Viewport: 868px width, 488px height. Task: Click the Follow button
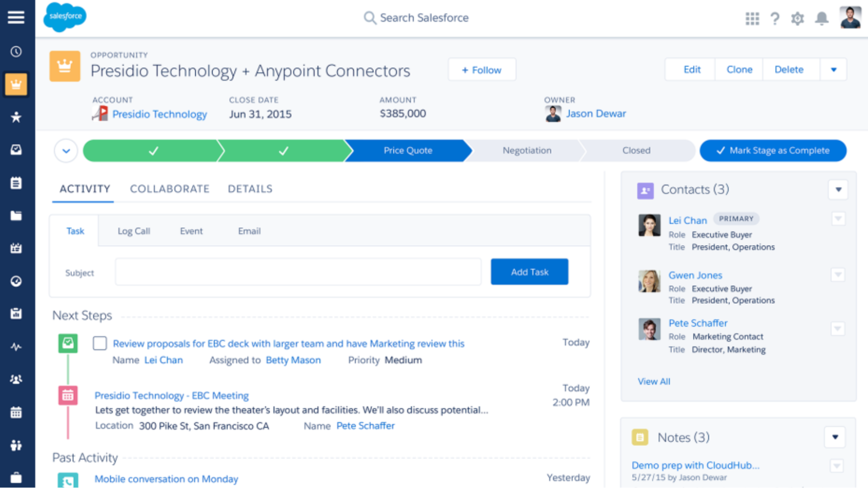click(x=482, y=70)
